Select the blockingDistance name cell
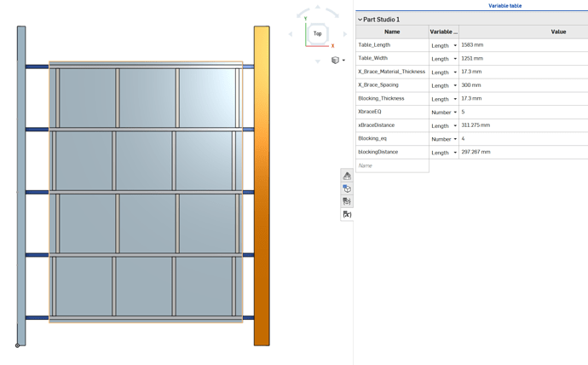Screen dimensions: 588x365 click(x=392, y=152)
